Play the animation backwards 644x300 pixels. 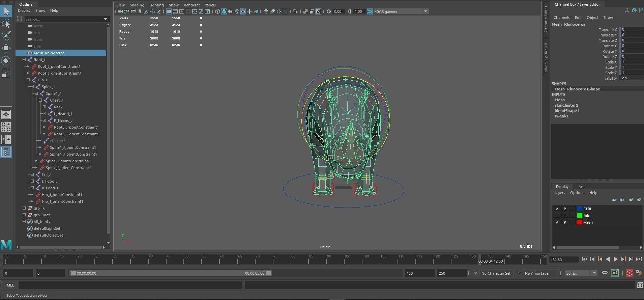(608, 259)
